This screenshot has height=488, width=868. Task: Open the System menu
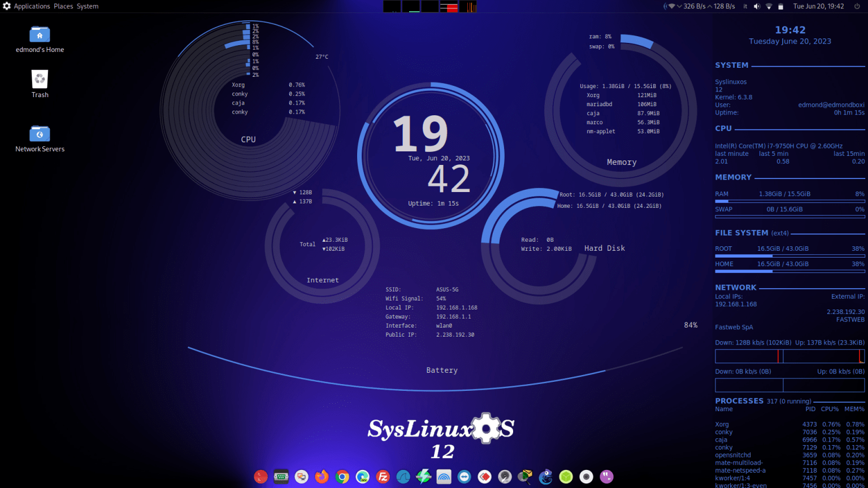pos(87,6)
